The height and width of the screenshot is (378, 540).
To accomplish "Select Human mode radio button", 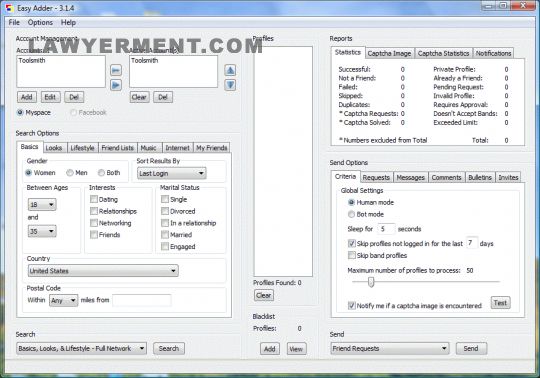I will click(x=351, y=202).
